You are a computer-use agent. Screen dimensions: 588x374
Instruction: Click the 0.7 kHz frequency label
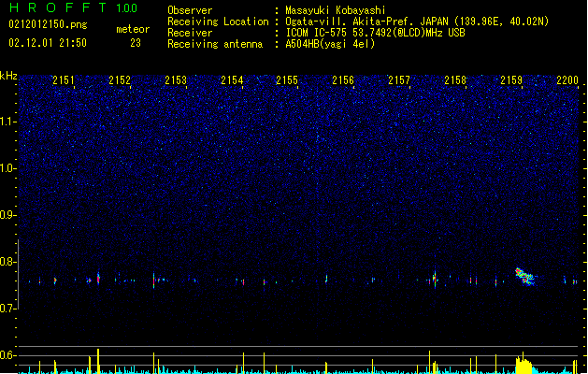click(7, 309)
